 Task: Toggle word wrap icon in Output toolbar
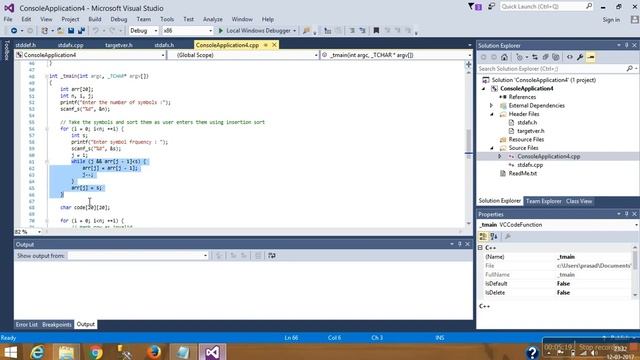coord(272,256)
